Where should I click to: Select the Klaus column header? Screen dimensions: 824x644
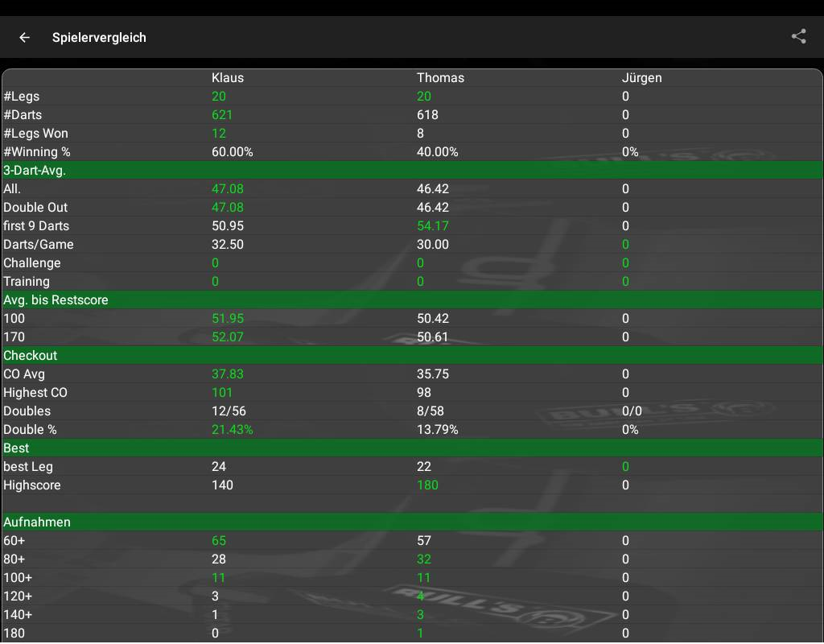228,78
